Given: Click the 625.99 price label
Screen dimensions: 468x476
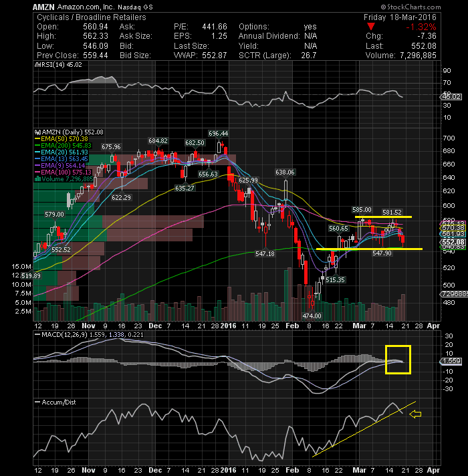Looking at the screenshot, I should tap(248, 181).
